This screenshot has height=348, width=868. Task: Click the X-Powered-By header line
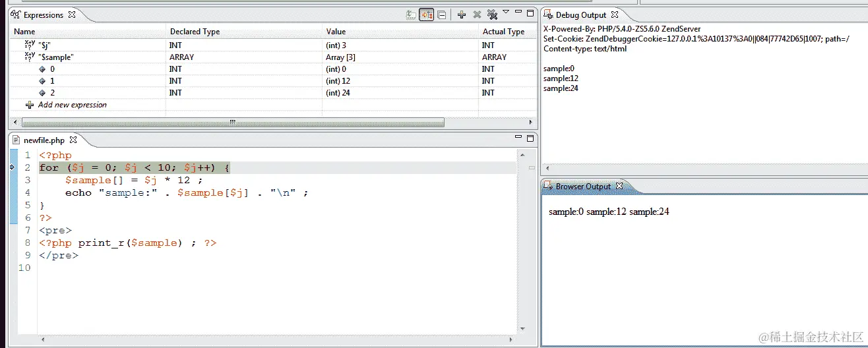(622, 29)
